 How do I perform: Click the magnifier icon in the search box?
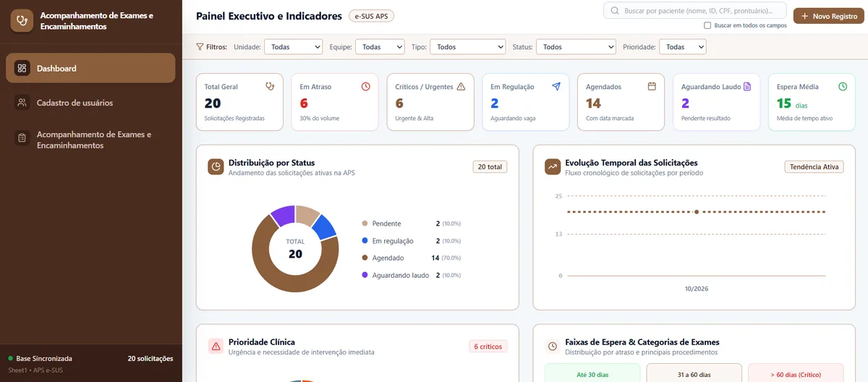(615, 11)
